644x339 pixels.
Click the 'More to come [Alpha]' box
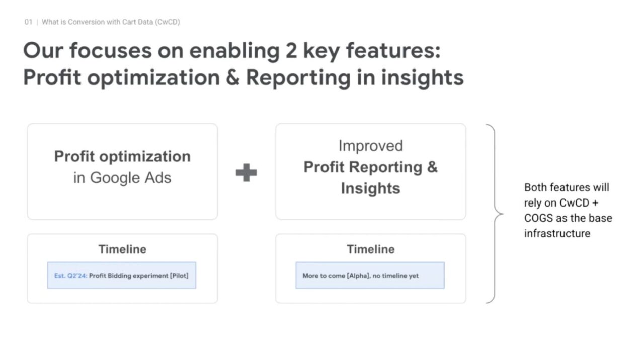370,275
